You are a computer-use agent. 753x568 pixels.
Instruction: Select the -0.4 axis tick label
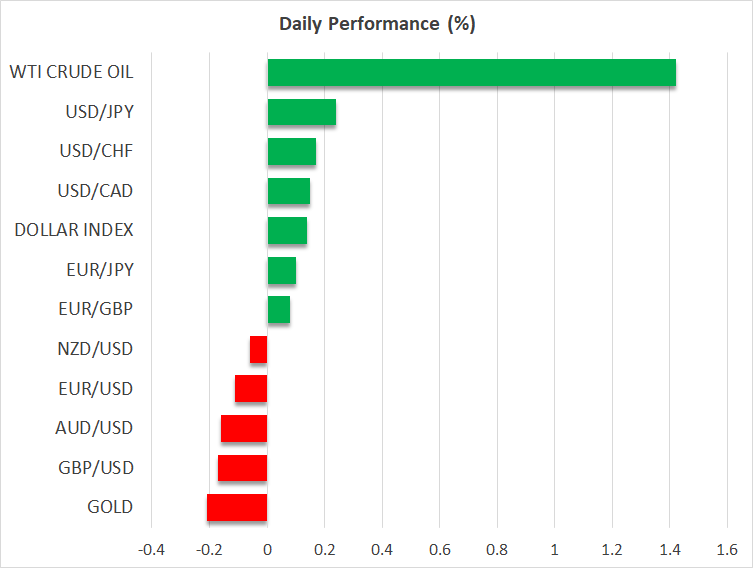[151, 549]
